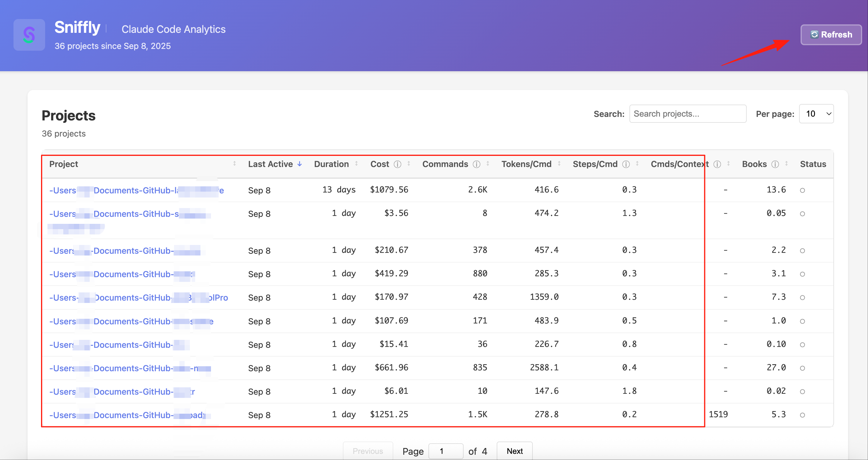Click the Steps/Cmd info icon
This screenshot has width=868, height=460.
point(626,164)
